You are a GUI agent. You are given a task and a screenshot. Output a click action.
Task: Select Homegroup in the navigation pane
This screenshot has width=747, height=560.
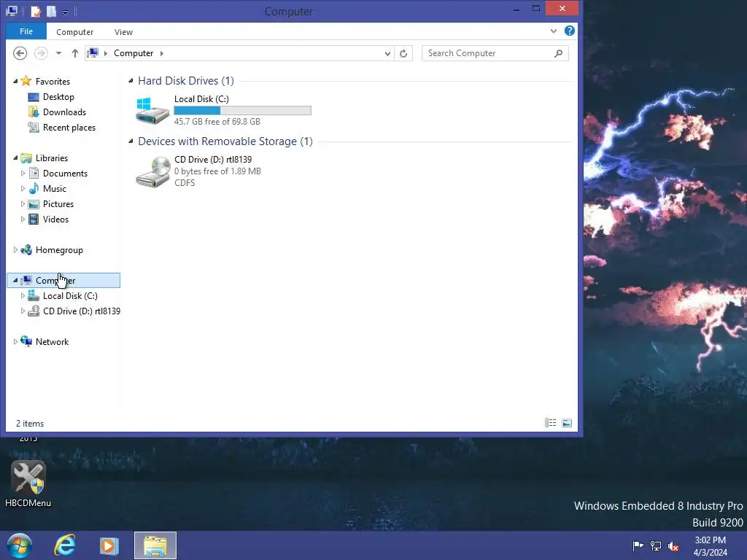59,250
